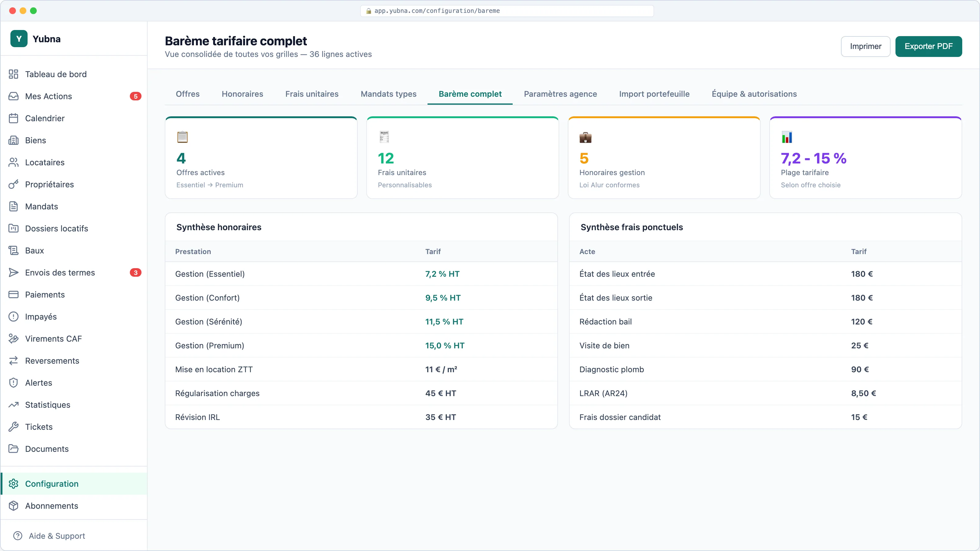Open the Tickets wrench icon
The height and width of the screenshot is (551, 980).
pyautogui.click(x=14, y=427)
